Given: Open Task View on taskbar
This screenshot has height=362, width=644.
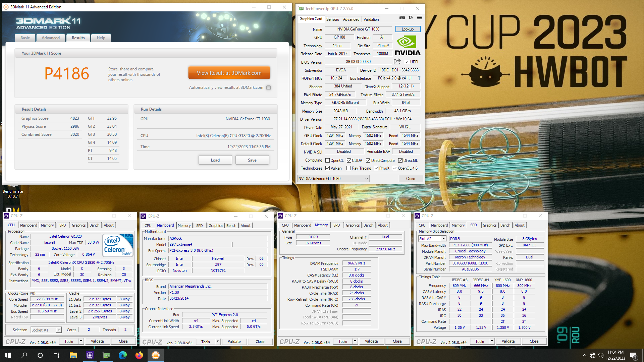Looking at the screenshot, I should point(56,355).
